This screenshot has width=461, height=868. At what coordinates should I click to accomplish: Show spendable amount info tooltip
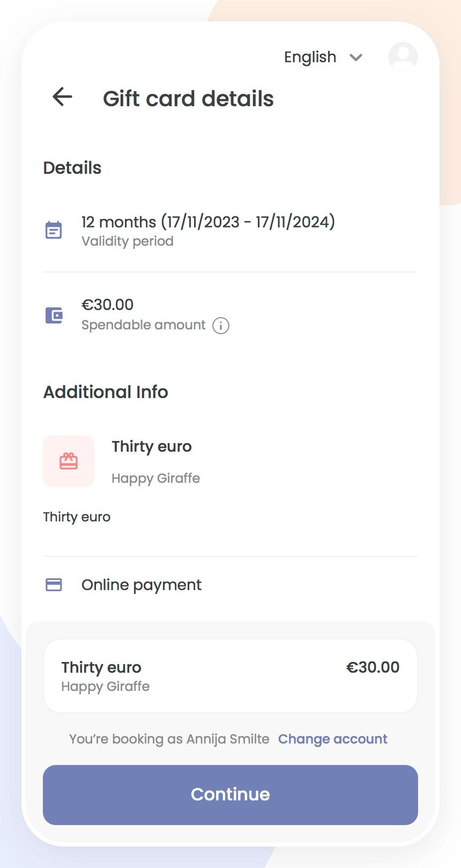click(221, 326)
